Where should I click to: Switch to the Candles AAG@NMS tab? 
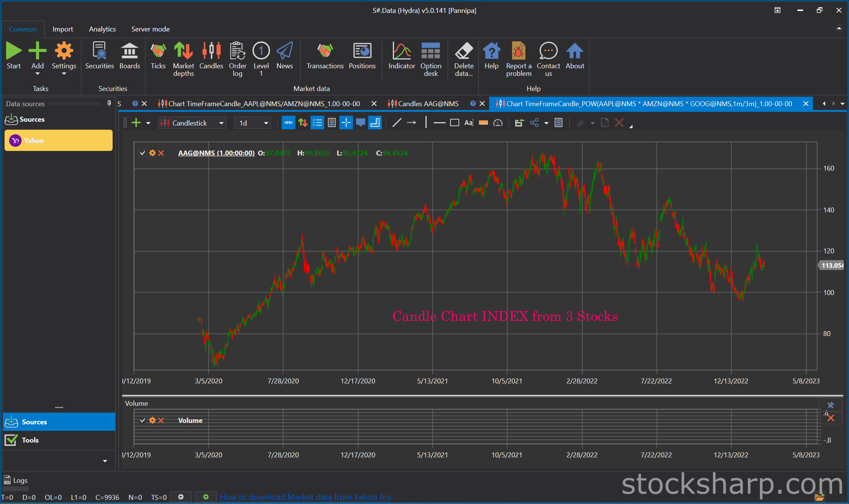coord(428,104)
